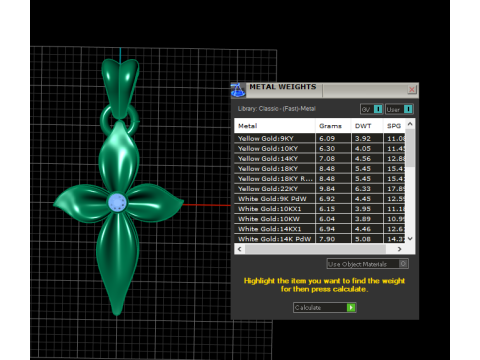Image resolution: width=480 pixels, height=360 pixels.
Task: Click the table's scroll left arrow
Action: pyautogui.click(x=240, y=249)
